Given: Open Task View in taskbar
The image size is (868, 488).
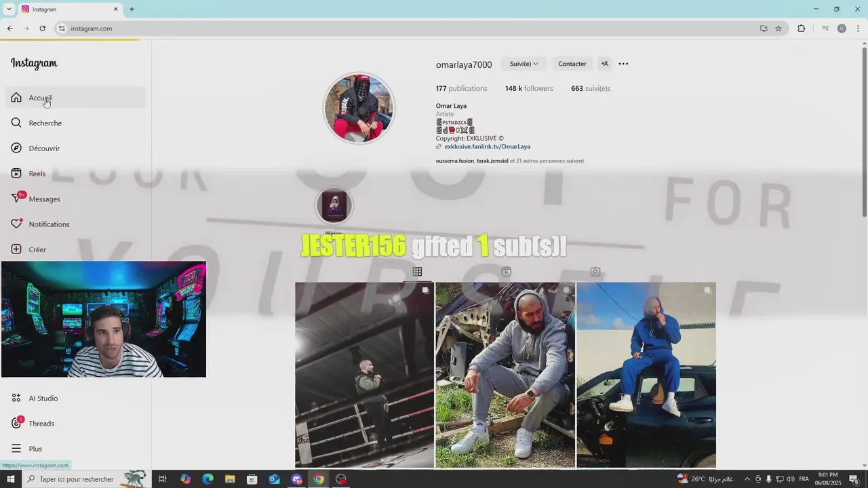Looking at the screenshot, I should (x=163, y=479).
